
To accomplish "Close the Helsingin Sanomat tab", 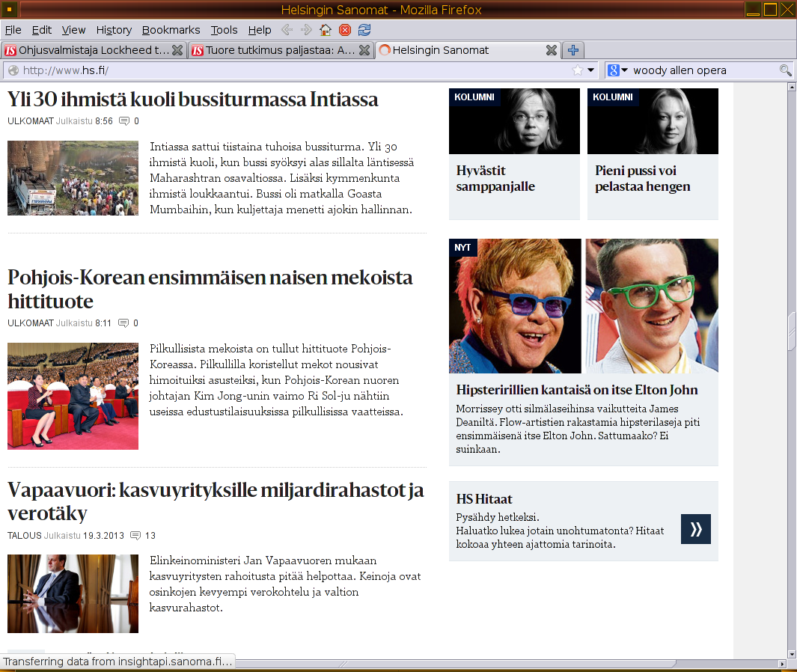I will pos(552,50).
